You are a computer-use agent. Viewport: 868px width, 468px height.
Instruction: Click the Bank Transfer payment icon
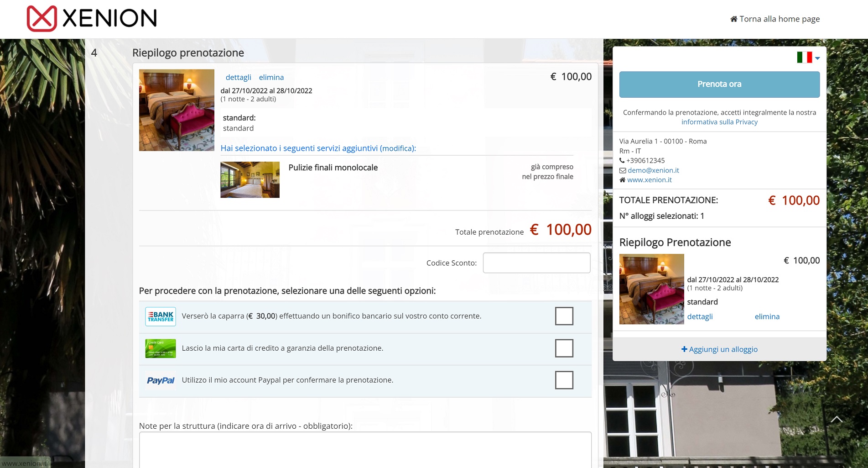click(x=161, y=316)
